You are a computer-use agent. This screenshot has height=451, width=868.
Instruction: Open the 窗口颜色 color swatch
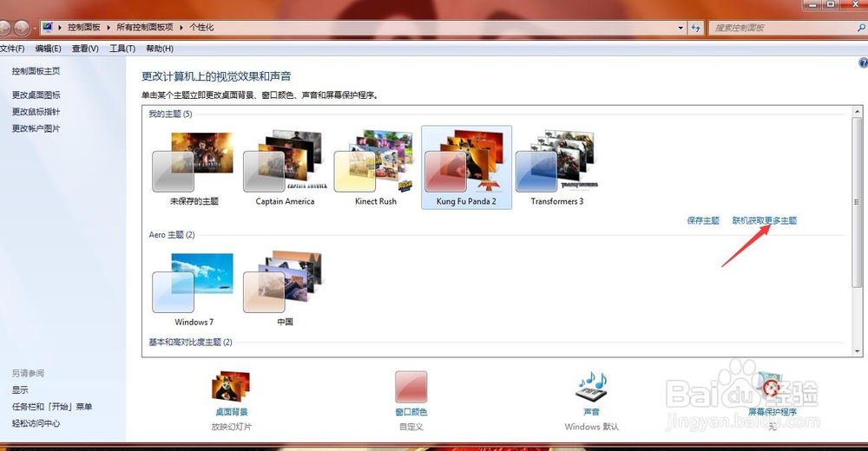411,386
